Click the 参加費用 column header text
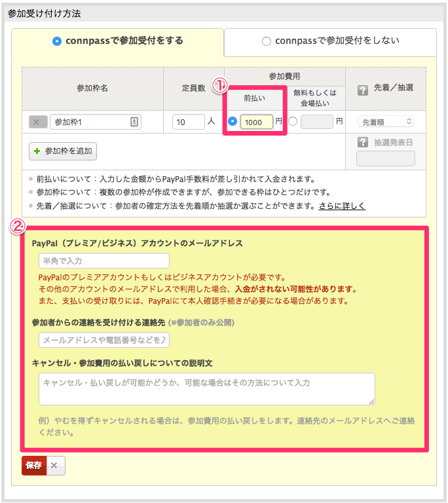This screenshot has width=448, height=503. point(285,77)
